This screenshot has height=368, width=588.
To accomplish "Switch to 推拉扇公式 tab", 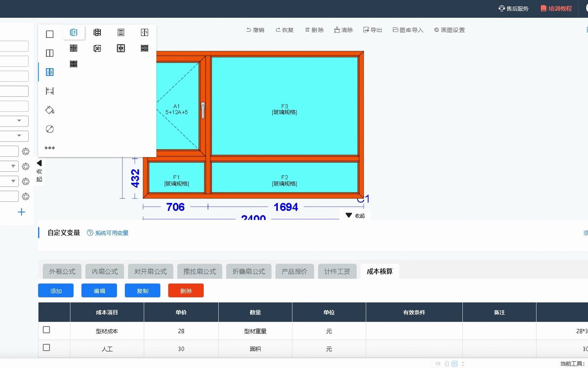I will (x=200, y=272).
